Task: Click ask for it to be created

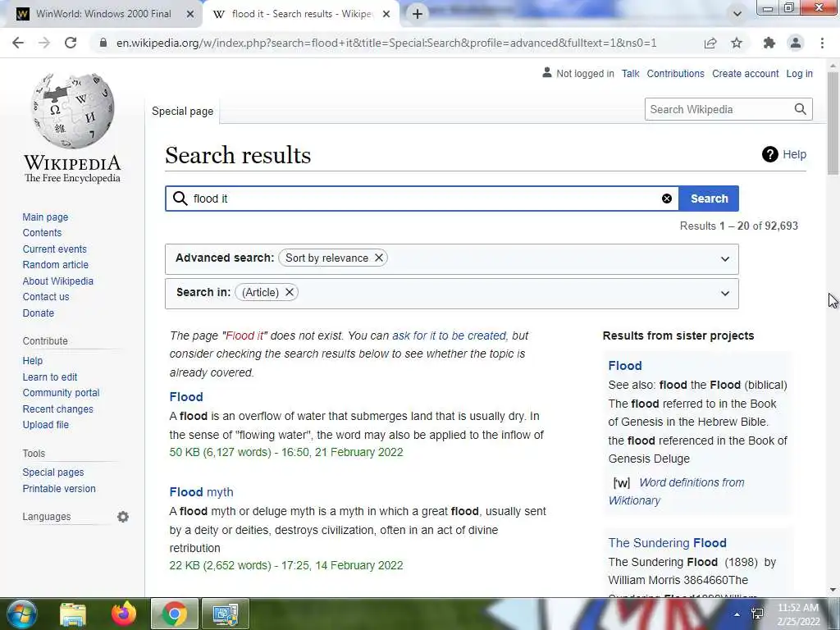Action: 449,336
